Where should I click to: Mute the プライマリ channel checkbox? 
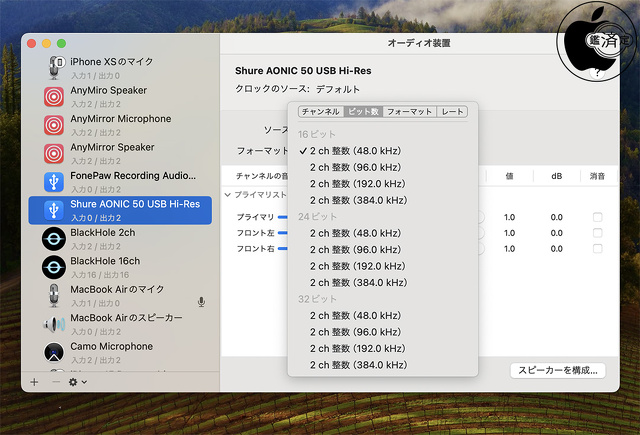(597, 217)
